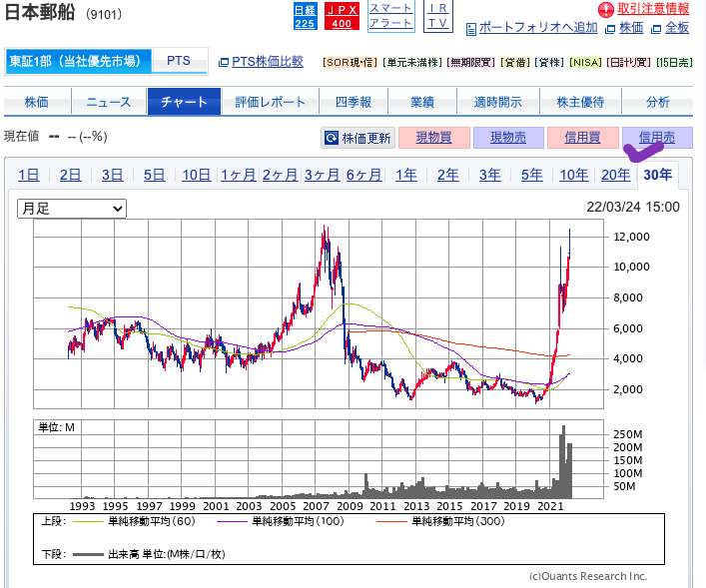Set chart range to 10年
This screenshot has height=588, width=706.
573,175
